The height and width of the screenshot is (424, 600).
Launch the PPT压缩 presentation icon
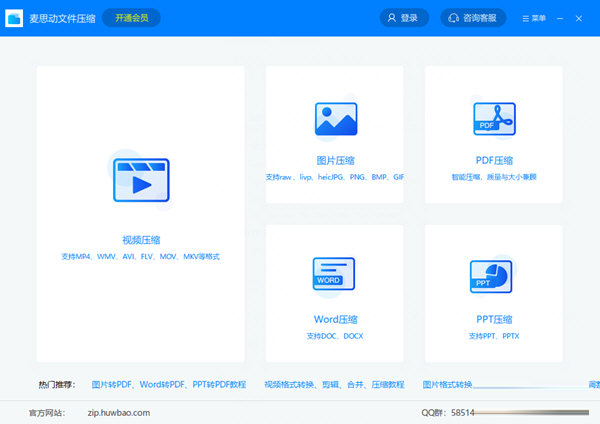point(494,273)
